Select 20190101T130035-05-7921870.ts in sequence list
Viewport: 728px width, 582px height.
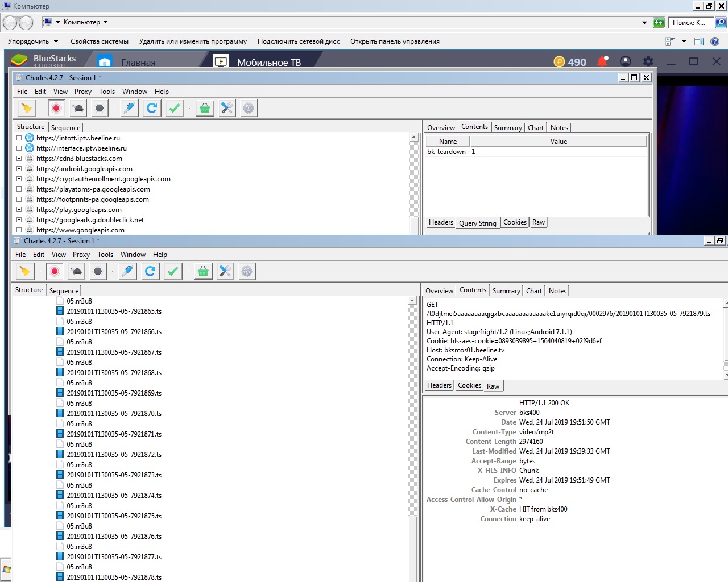(x=114, y=414)
